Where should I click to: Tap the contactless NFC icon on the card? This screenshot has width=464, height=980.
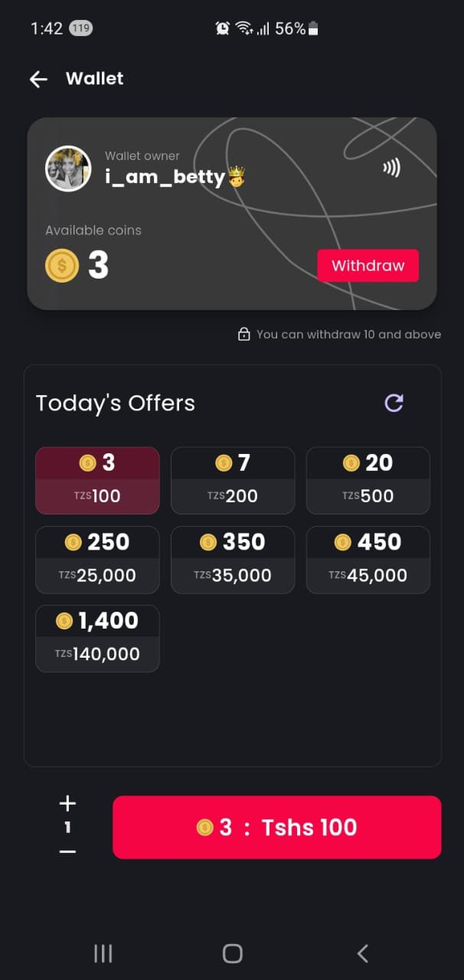click(x=391, y=167)
